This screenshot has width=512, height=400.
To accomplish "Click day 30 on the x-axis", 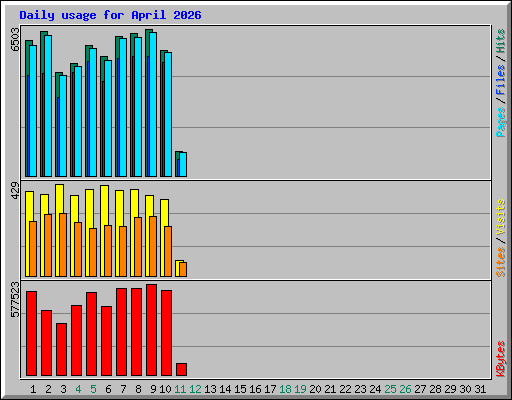I will pyautogui.click(x=465, y=389).
